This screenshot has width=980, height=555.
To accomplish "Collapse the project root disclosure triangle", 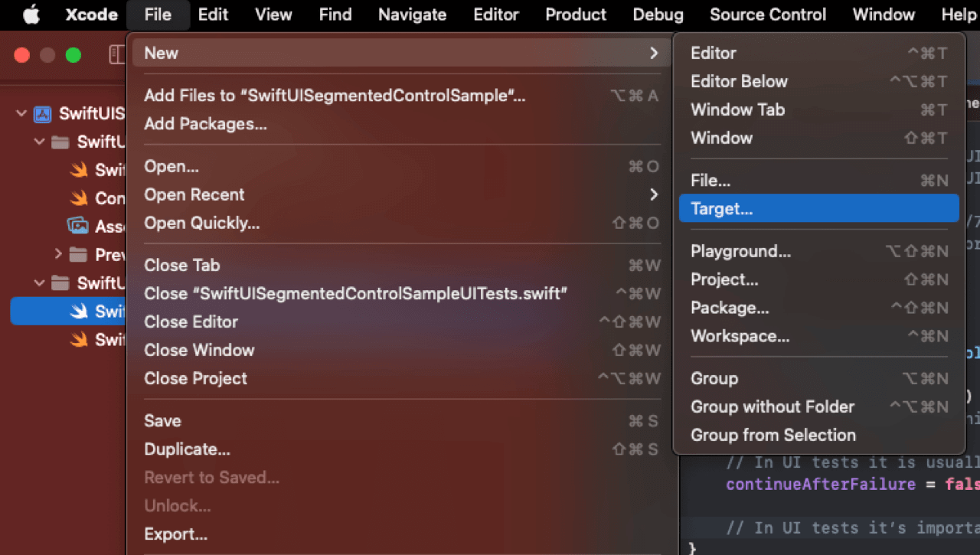I will 21,113.
